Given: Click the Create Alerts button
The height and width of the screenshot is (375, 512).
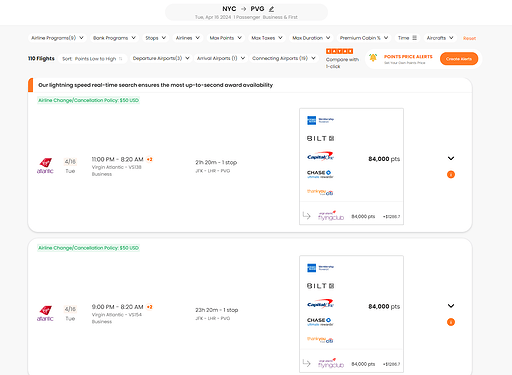Looking at the screenshot, I should tap(459, 59).
